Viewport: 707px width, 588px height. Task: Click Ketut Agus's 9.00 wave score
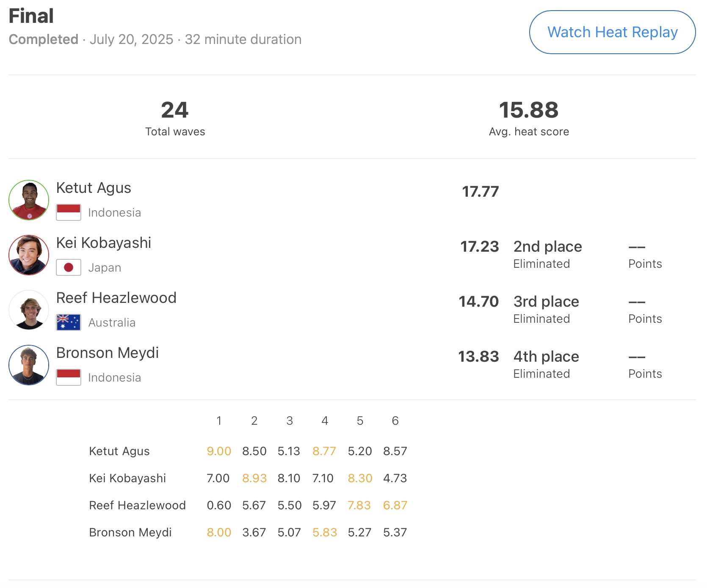tap(219, 451)
